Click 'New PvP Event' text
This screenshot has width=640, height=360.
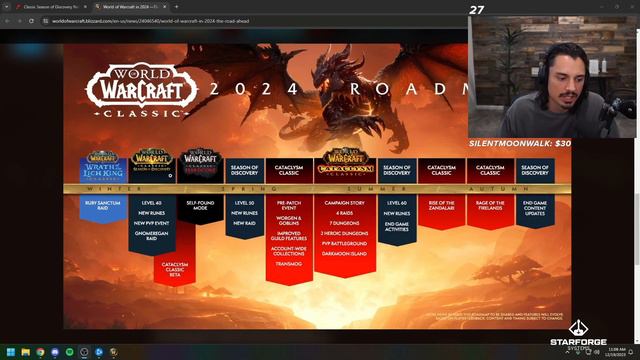pyautogui.click(x=151, y=223)
